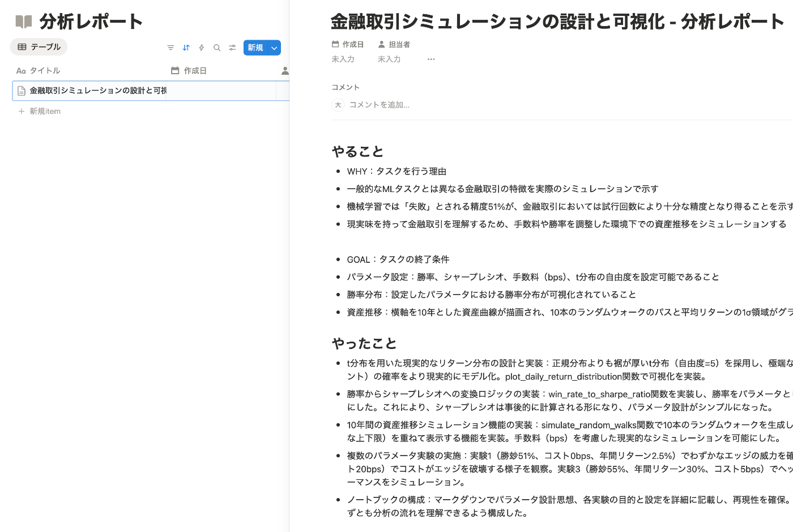Click the empty 作成日 cell in the row
Image resolution: width=793 pixels, height=532 pixels.
click(x=221, y=91)
